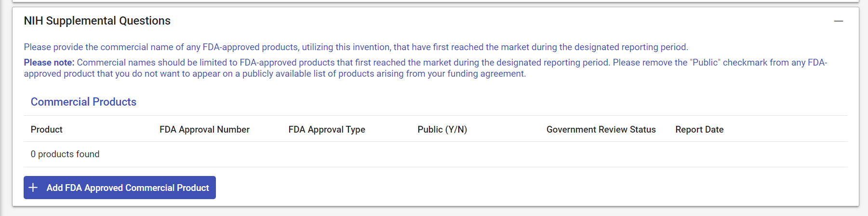This screenshot has width=868, height=216.
Task: Select the Product column header
Action: (x=47, y=130)
